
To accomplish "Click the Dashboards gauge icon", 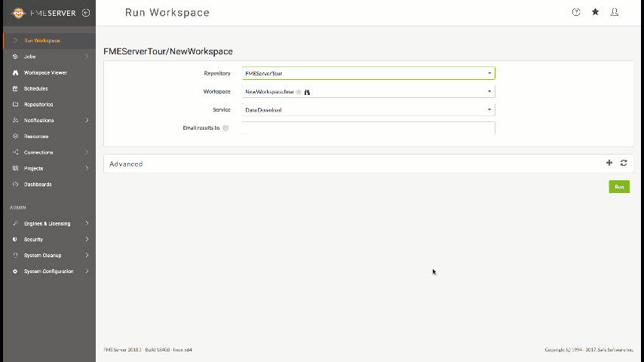I will pos(15,184).
